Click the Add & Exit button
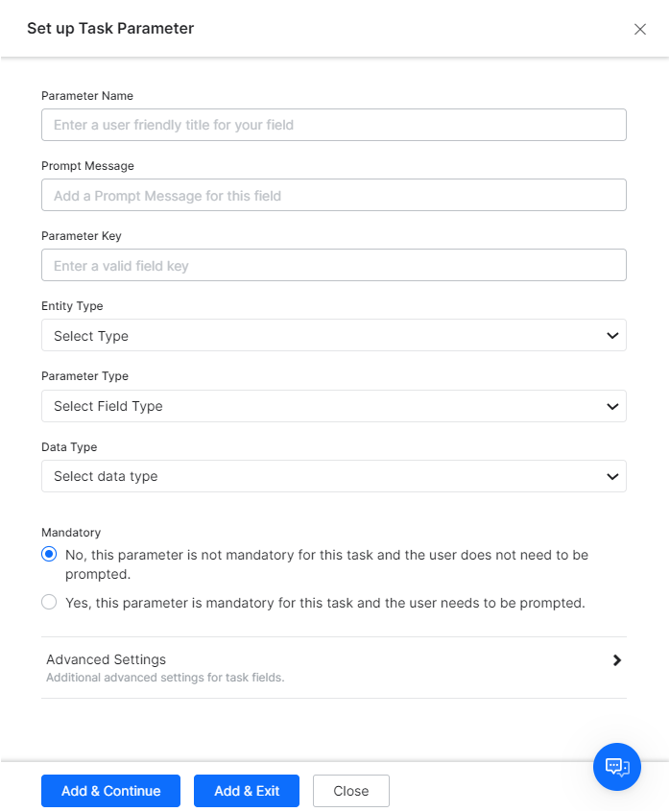 click(x=247, y=791)
